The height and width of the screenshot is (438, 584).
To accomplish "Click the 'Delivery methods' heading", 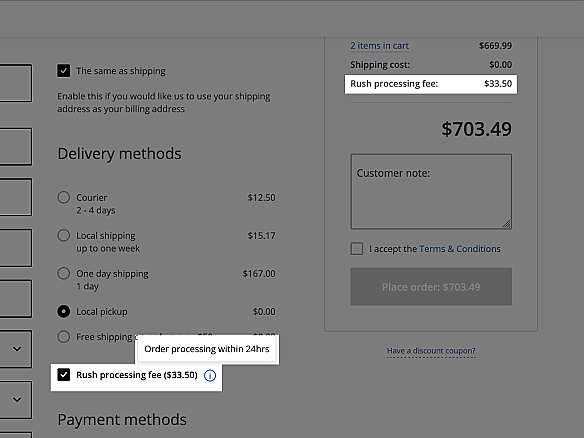I will [x=119, y=154].
